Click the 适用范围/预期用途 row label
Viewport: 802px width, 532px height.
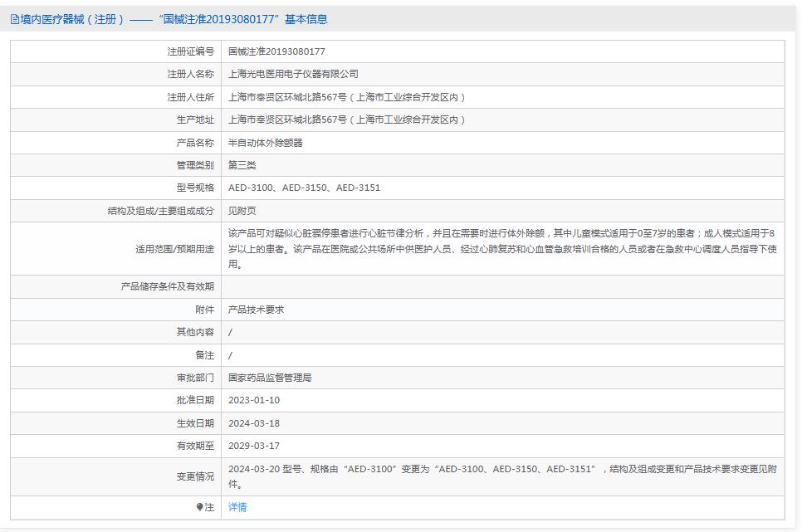[x=175, y=249]
